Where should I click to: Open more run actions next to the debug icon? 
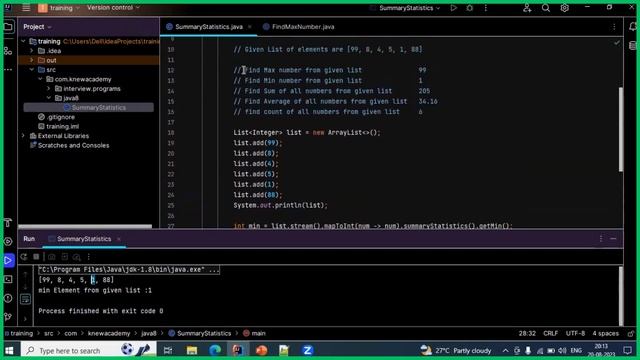(x=486, y=8)
